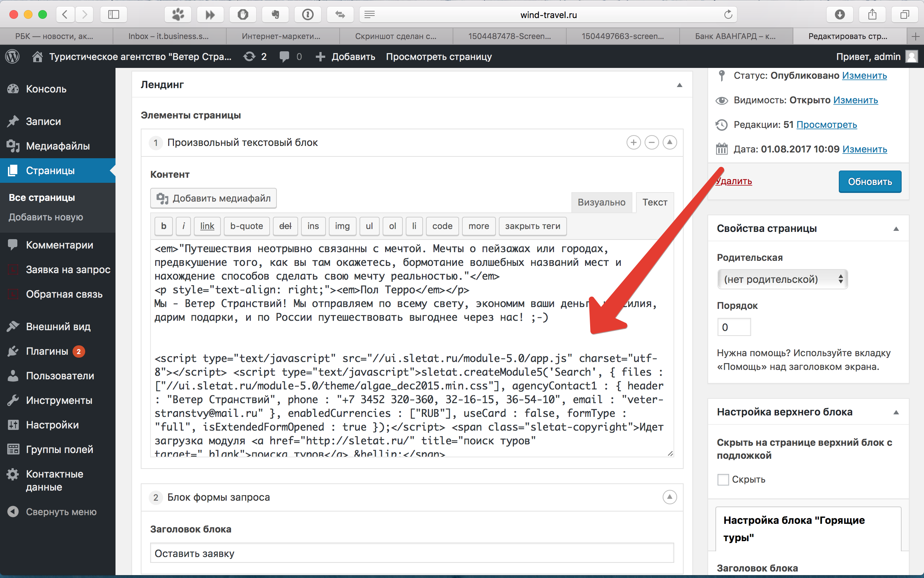Viewport: 924px width, 578px height.
Task: Click the Добавить plus item in admin bar
Action: point(345,57)
